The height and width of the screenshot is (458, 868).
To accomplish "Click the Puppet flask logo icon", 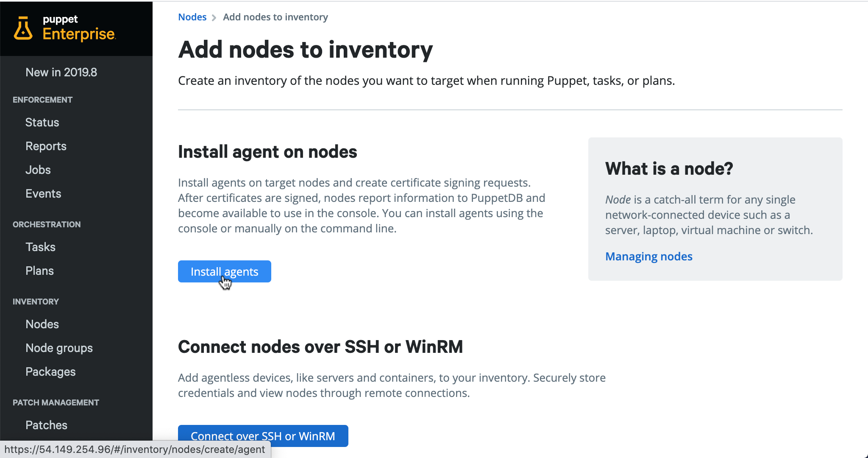I will [23, 28].
